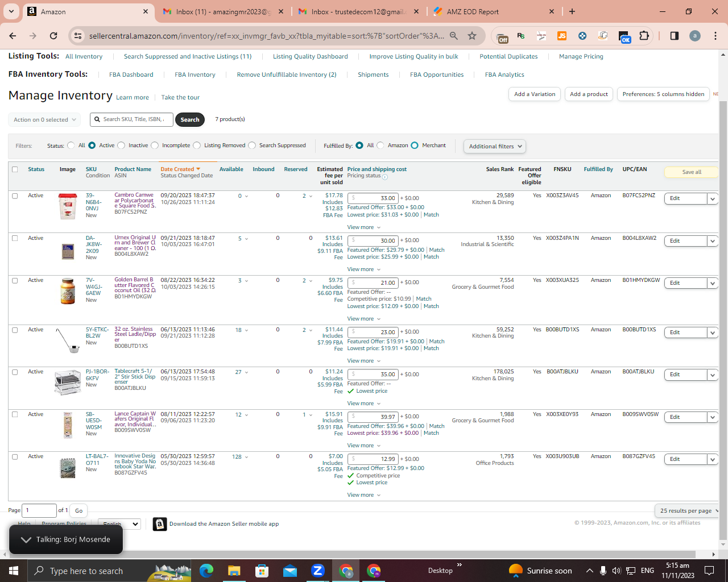Click the Search button next to the SKU field

[190, 119]
